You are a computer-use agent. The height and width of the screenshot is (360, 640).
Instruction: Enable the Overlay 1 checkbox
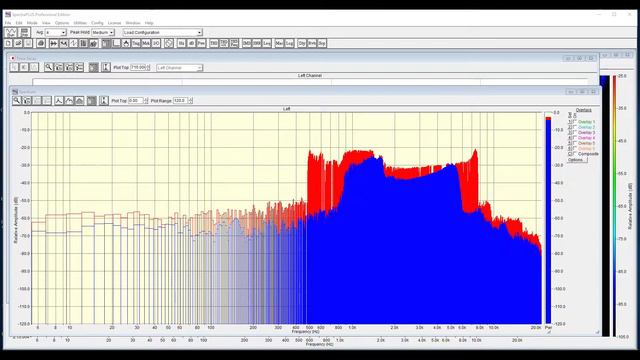575,122
